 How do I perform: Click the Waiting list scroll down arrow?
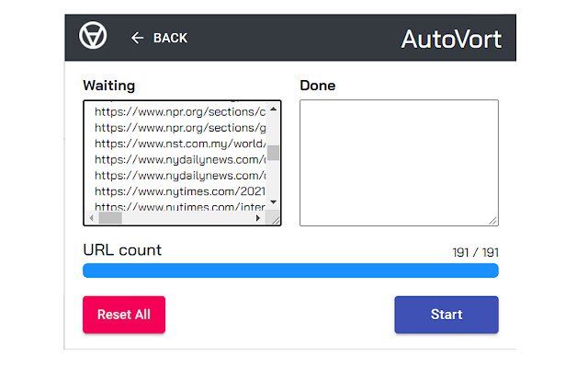coord(274,202)
